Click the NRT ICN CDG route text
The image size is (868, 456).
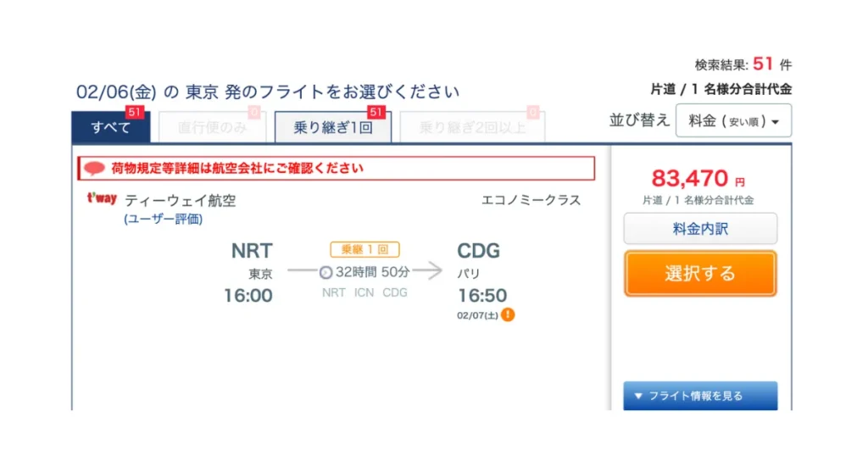point(364,292)
